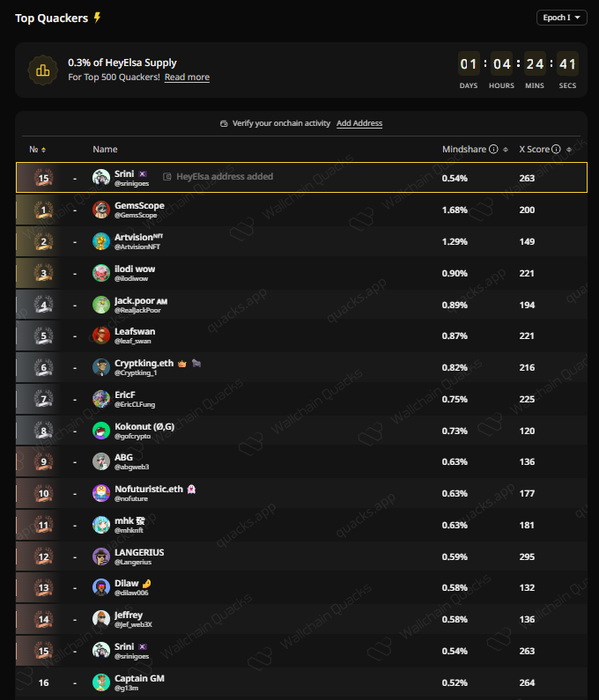The height and width of the screenshot is (700, 599).
Task: Open the Epoch I dropdown
Action: tap(561, 18)
